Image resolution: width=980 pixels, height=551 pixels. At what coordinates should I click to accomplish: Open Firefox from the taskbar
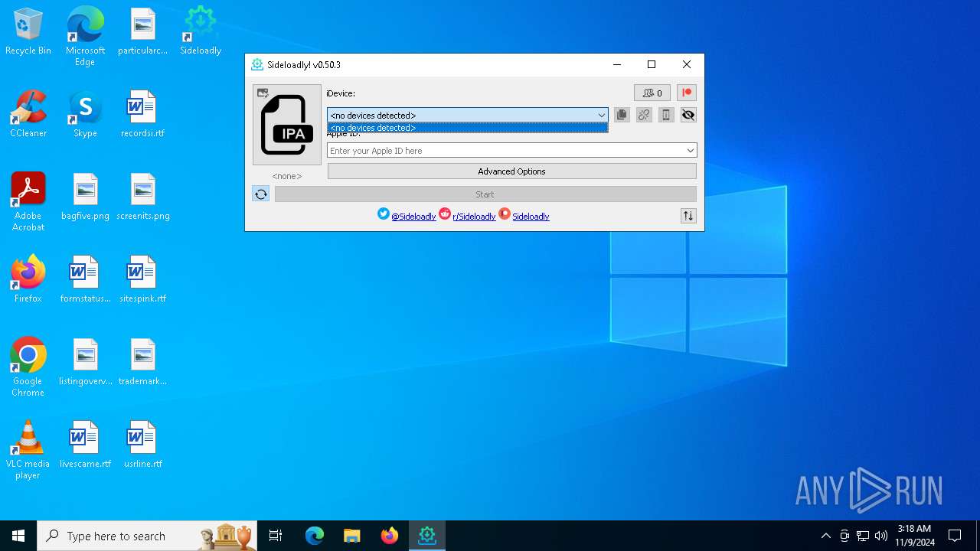[x=389, y=536]
